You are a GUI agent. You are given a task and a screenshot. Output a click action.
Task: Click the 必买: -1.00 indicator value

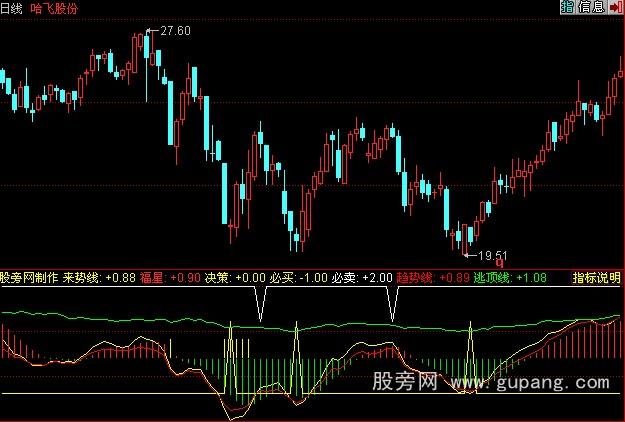click(299, 278)
